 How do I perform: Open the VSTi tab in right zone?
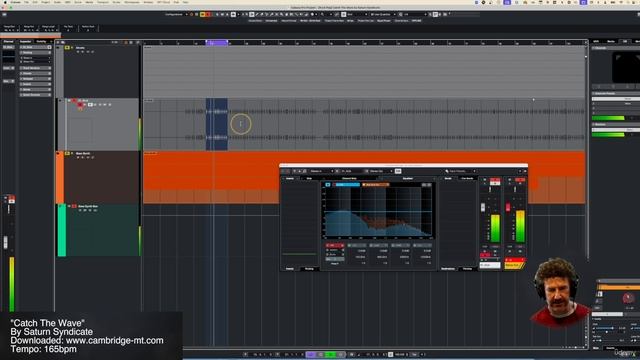tap(596, 42)
